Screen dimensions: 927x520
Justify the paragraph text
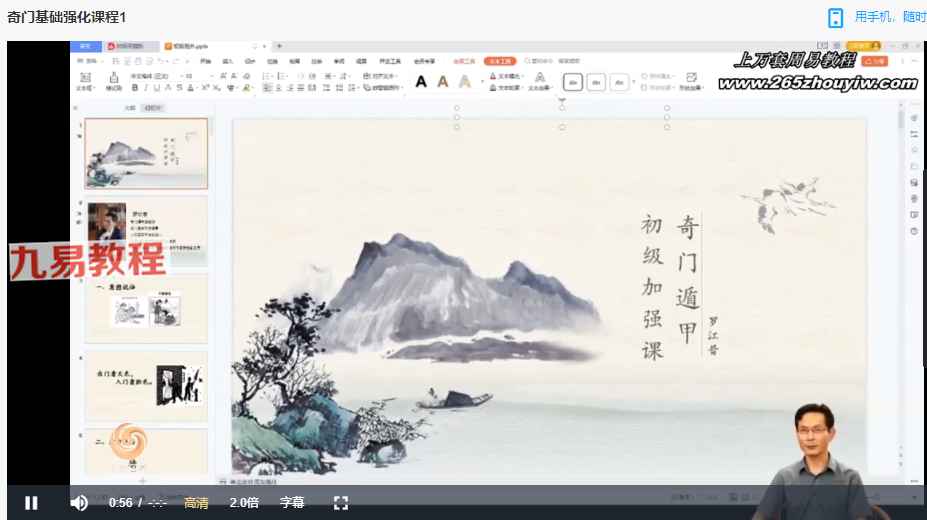pos(300,87)
